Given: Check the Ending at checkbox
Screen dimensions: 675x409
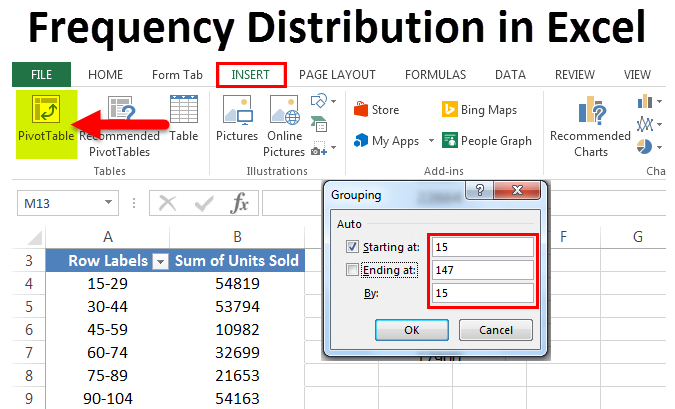Looking at the screenshot, I should coord(352,270).
